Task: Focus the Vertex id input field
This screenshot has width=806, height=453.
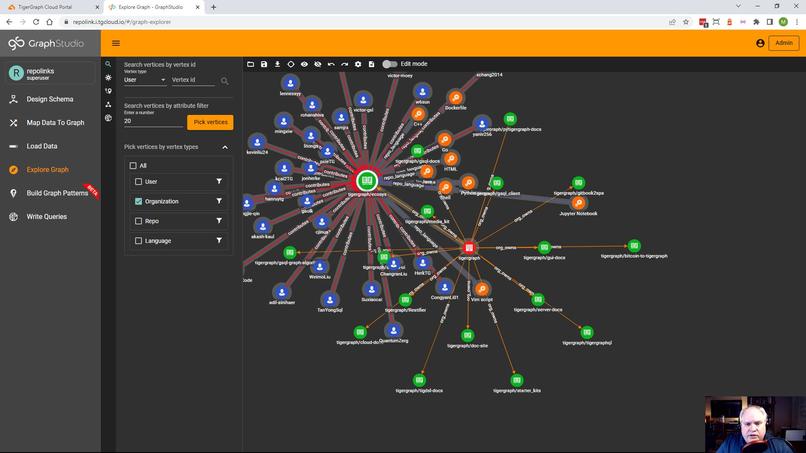Action: coord(193,80)
